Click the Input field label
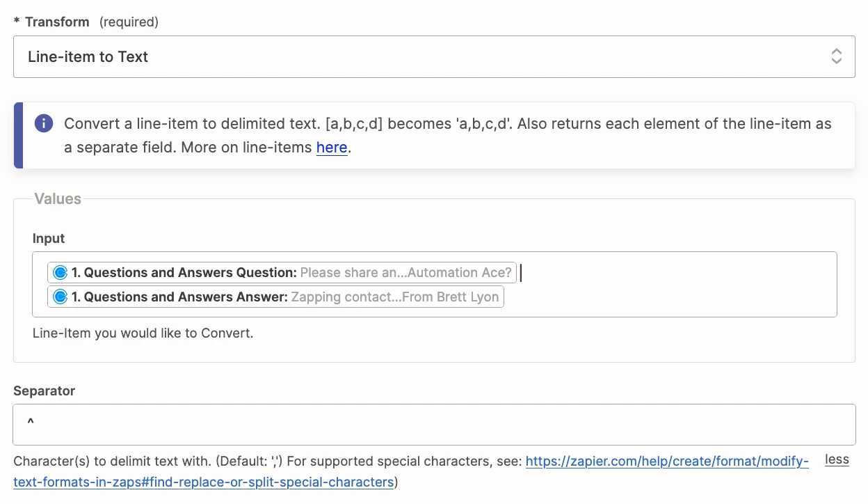 (x=49, y=238)
